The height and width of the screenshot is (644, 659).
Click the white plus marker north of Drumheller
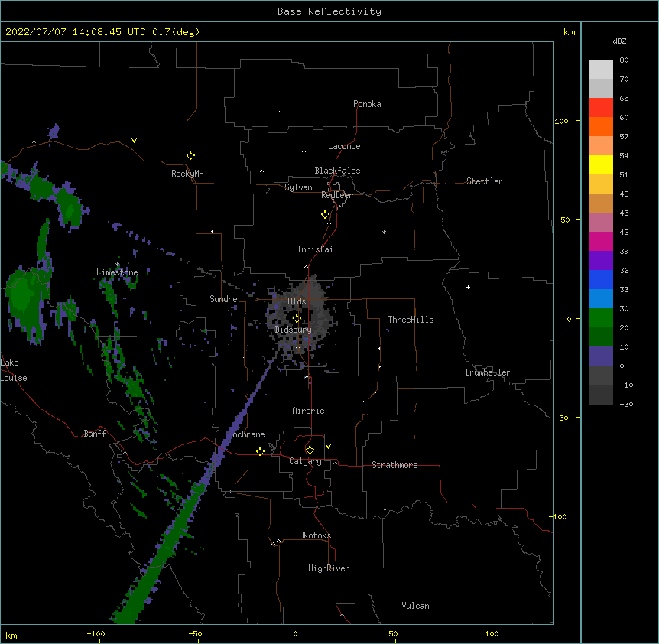click(468, 287)
